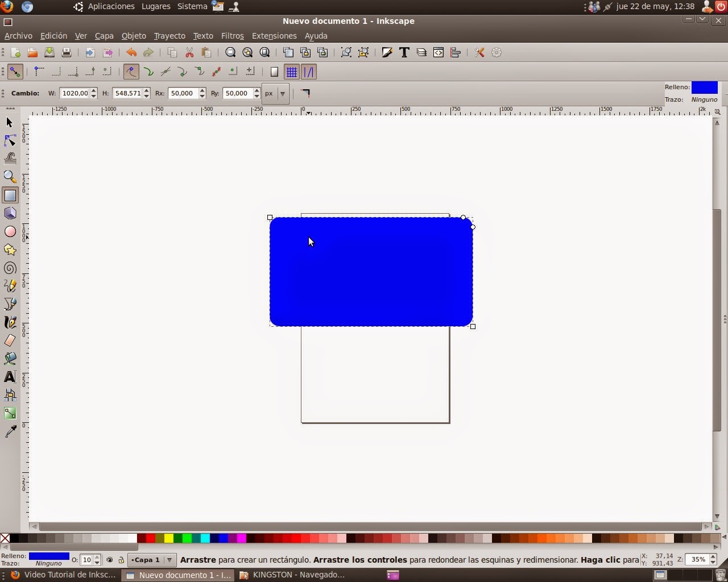728x582 pixels.
Task: Toggle snap to grid button
Action: [291, 72]
